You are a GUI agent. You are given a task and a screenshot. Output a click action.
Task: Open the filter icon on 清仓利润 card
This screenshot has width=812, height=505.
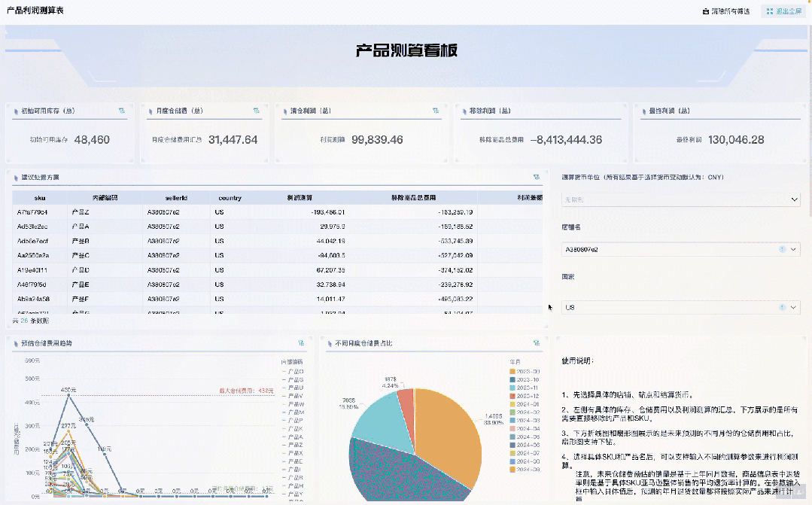coord(434,110)
